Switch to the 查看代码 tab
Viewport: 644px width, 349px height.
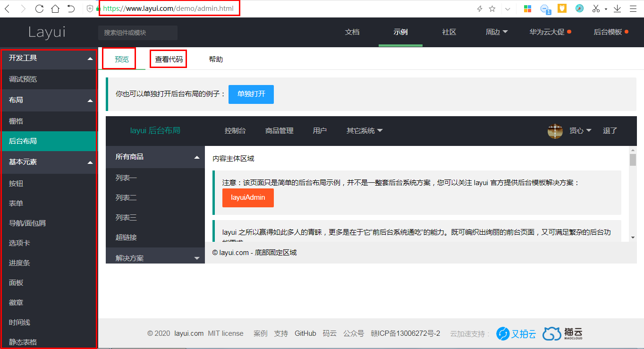[169, 60]
